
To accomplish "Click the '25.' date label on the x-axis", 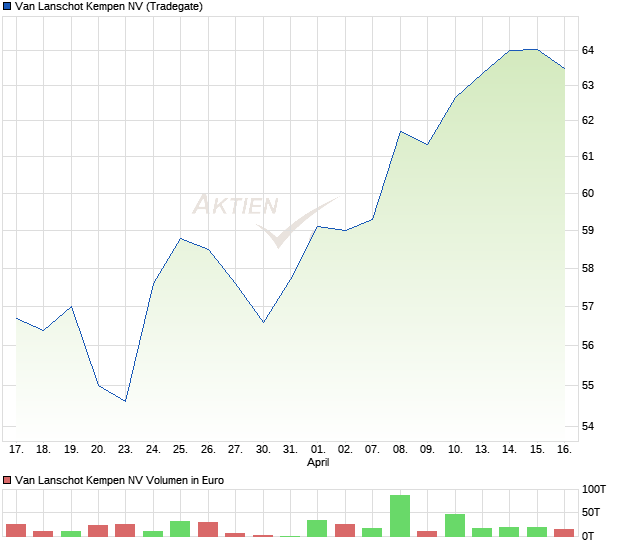I will (x=180, y=450).
